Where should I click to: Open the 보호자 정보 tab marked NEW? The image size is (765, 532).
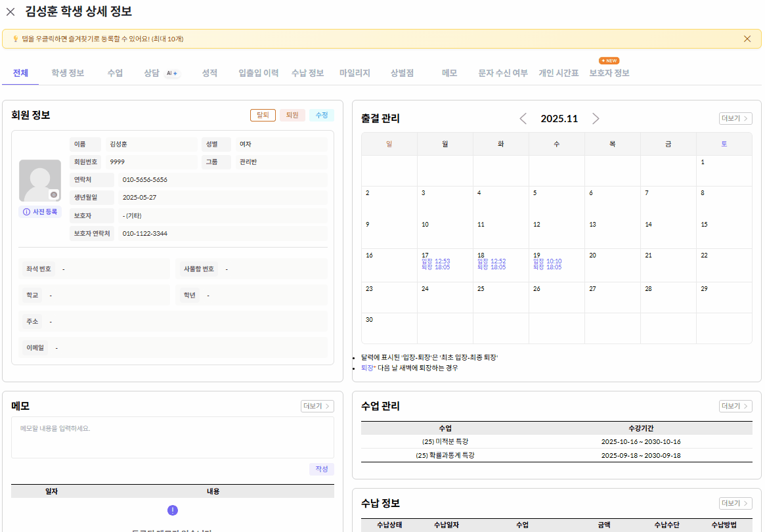[609, 74]
